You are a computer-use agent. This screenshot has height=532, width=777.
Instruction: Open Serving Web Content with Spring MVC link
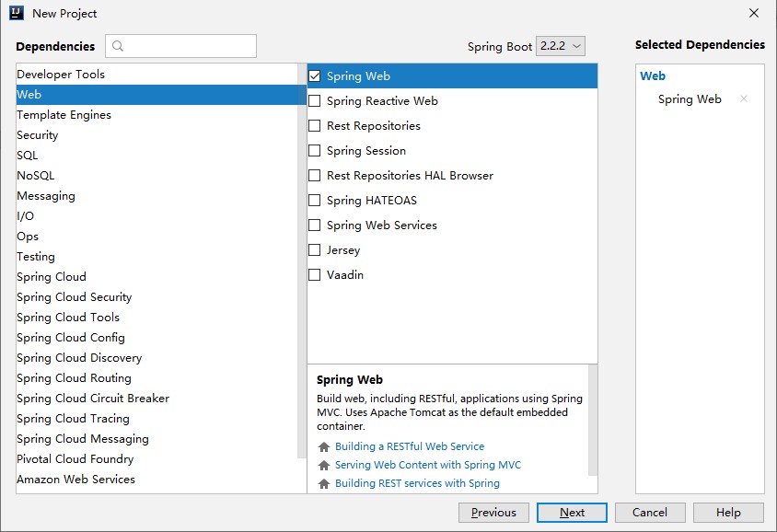click(x=428, y=465)
